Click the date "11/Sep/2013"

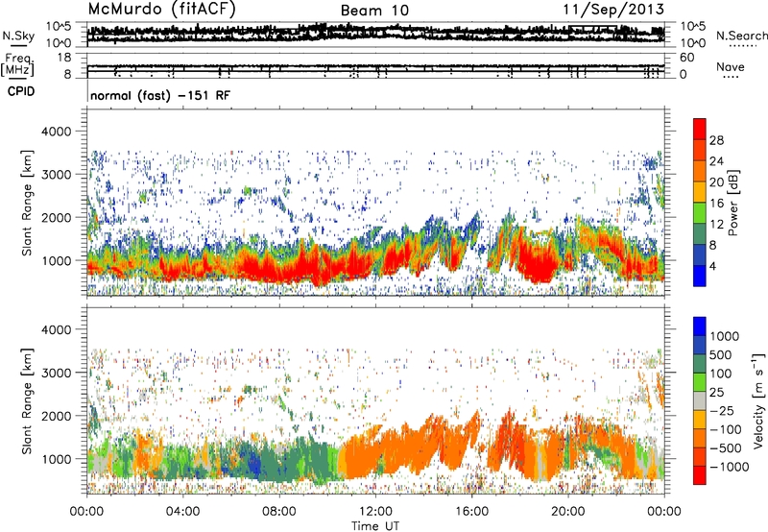pyautogui.click(x=613, y=9)
